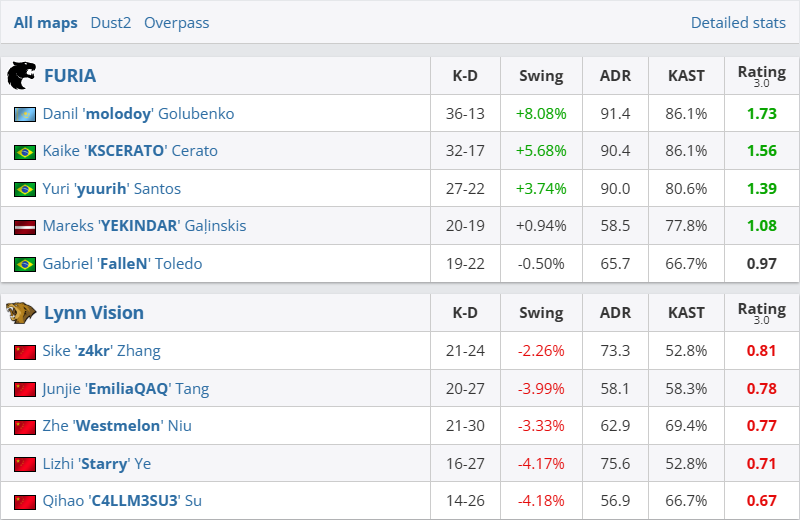Click the China flag next to C4LLM3SU3

[25, 501]
